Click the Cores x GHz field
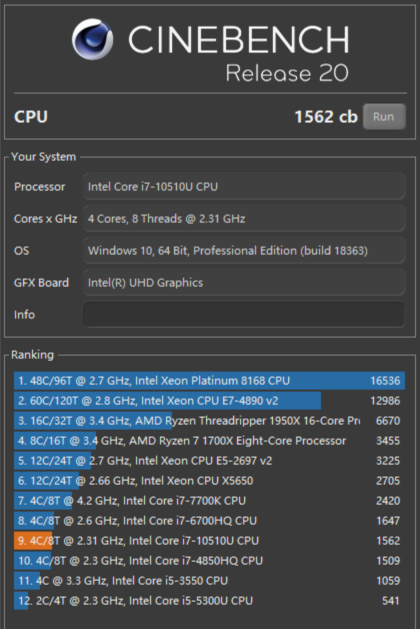The width and height of the screenshot is (420, 629). point(244,219)
